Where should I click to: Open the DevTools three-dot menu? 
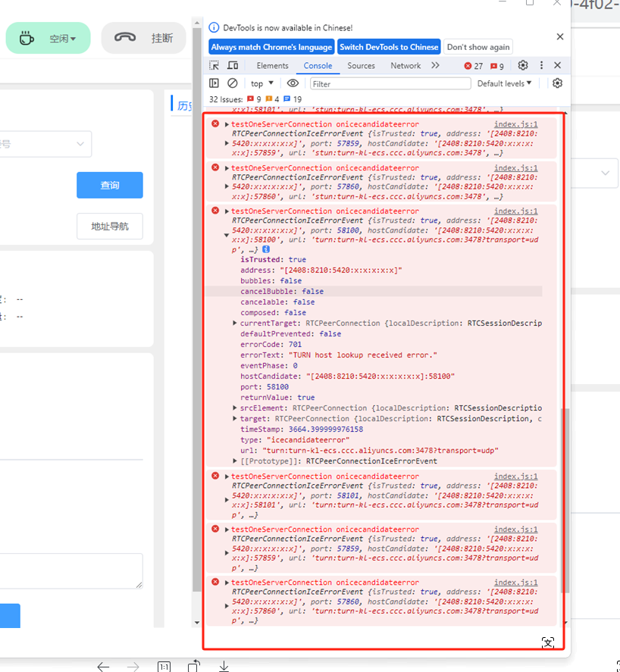[x=541, y=65]
